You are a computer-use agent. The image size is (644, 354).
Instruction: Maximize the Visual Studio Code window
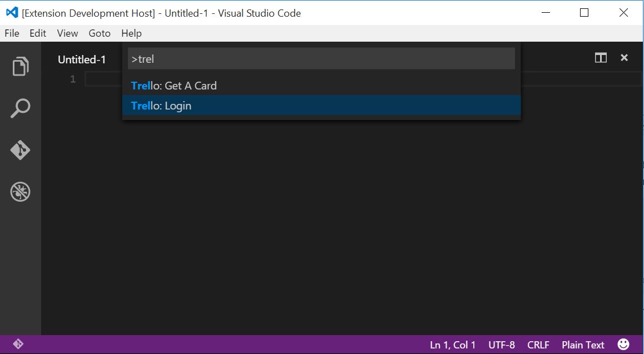[x=584, y=13]
